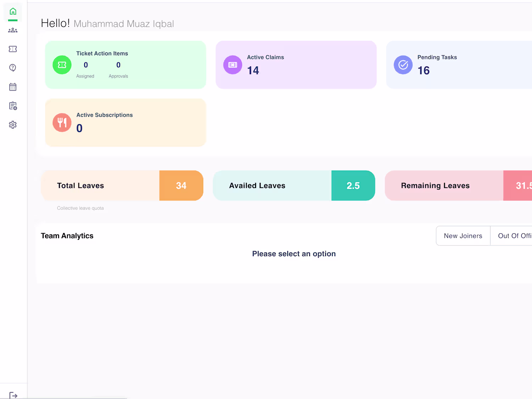The height and width of the screenshot is (399, 532).
Task: Open the settings gear in sidebar
Action: [13, 125]
